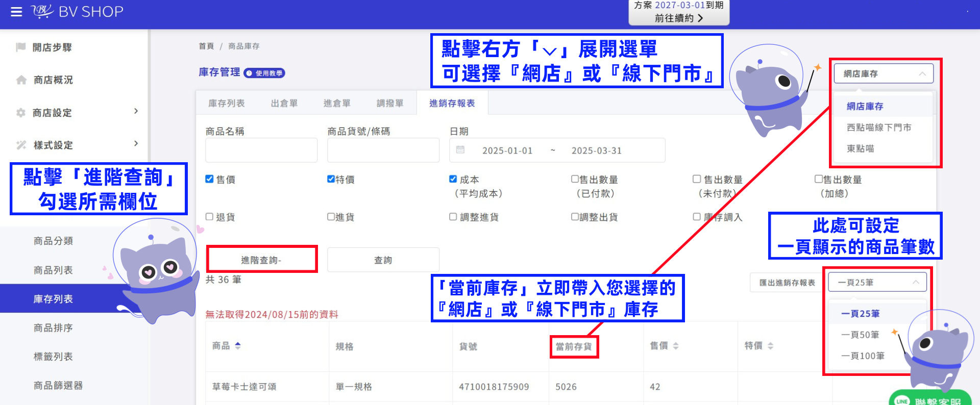Image resolution: width=980 pixels, height=405 pixels.
Task: Collapse the 網店庫存 dropdown
Action: tap(884, 73)
